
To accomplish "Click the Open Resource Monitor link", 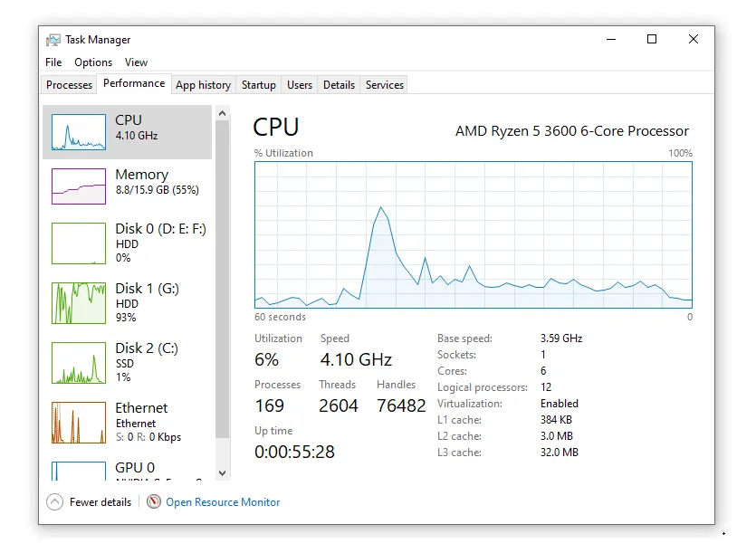I will tap(223, 502).
